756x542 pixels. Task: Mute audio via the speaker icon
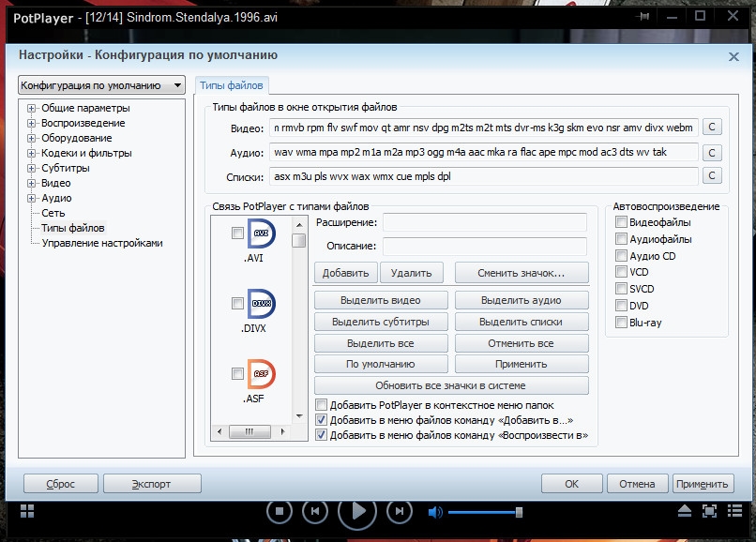coord(435,512)
